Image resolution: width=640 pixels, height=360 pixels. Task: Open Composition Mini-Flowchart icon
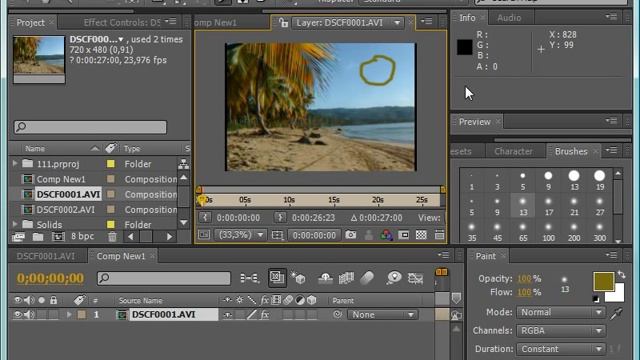[249, 278]
